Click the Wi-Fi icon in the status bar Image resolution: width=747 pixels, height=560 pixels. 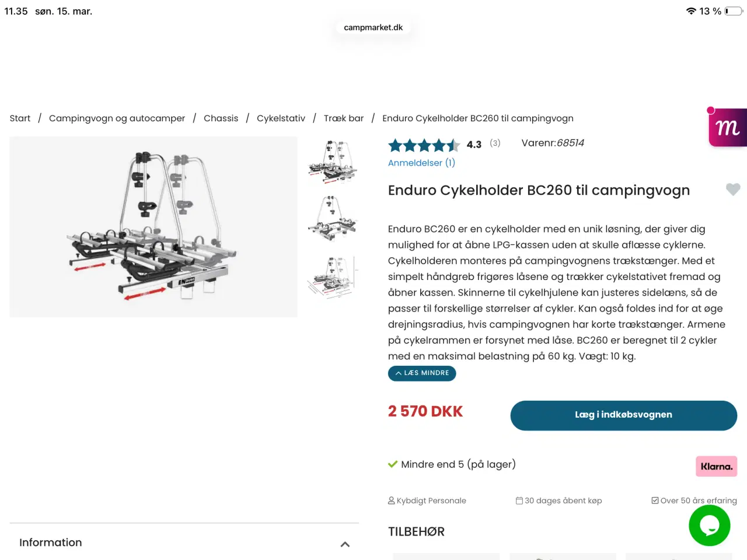click(x=691, y=10)
